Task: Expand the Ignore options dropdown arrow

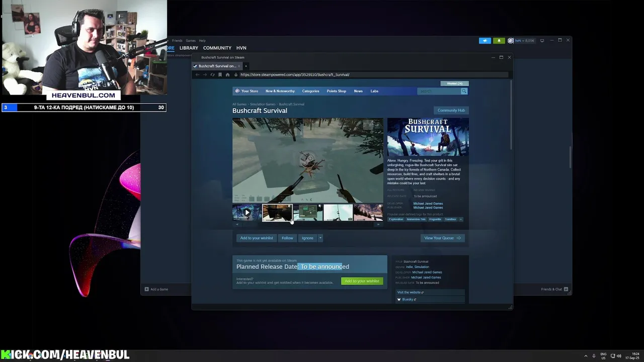Action: 320,238
